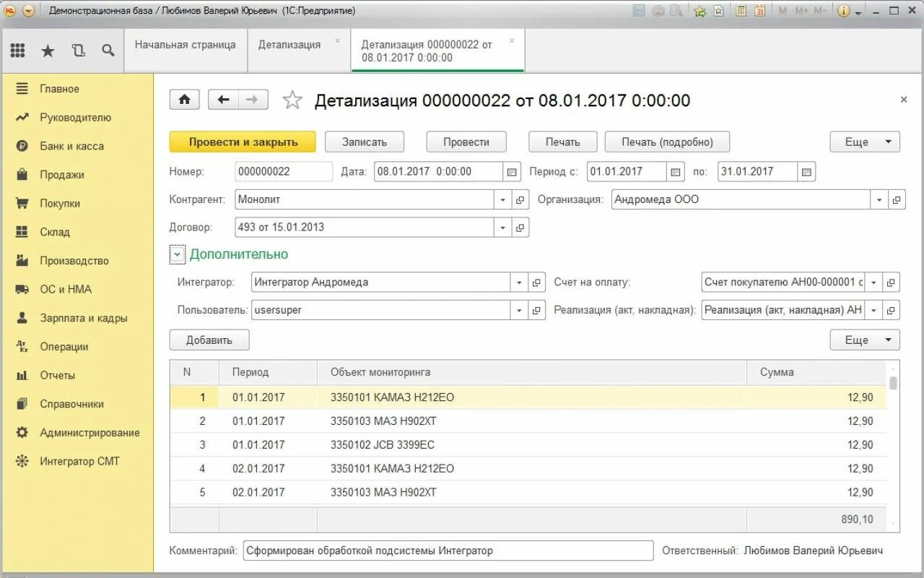Sort by Сумма column header
Viewport: 924px width, 578px height.
(816, 372)
